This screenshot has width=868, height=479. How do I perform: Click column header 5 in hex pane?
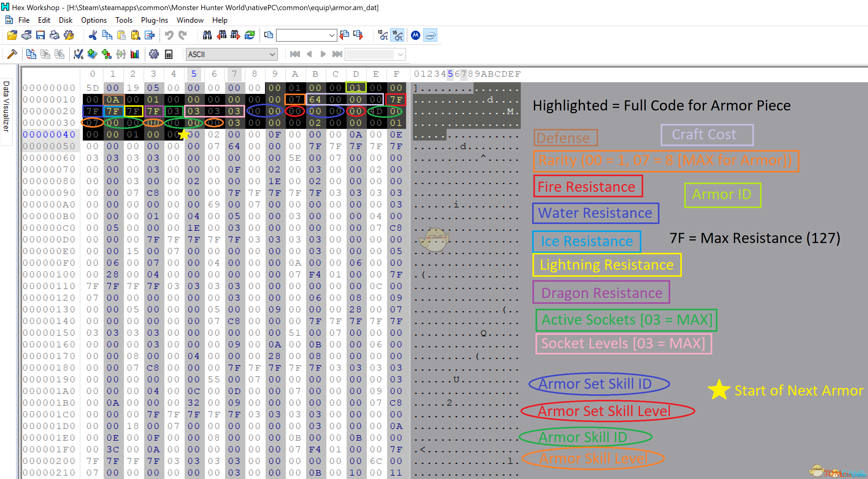click(x=194, y=74)
